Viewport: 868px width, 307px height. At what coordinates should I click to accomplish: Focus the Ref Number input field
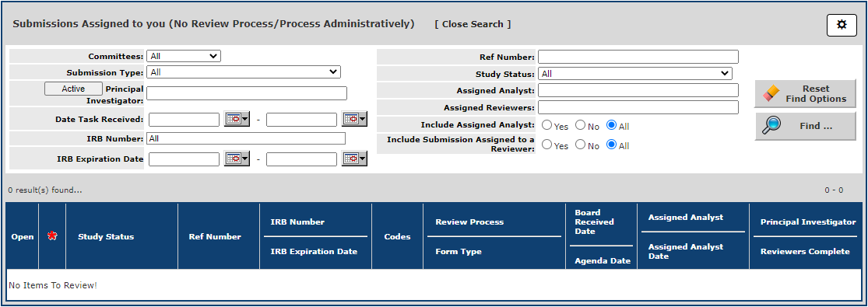pos(638,57)
